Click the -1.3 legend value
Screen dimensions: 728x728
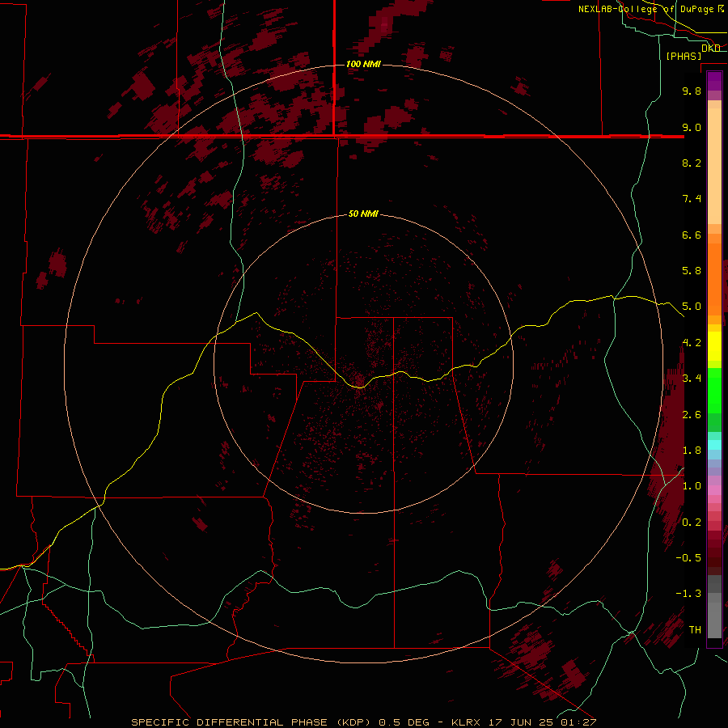[688, 594]
